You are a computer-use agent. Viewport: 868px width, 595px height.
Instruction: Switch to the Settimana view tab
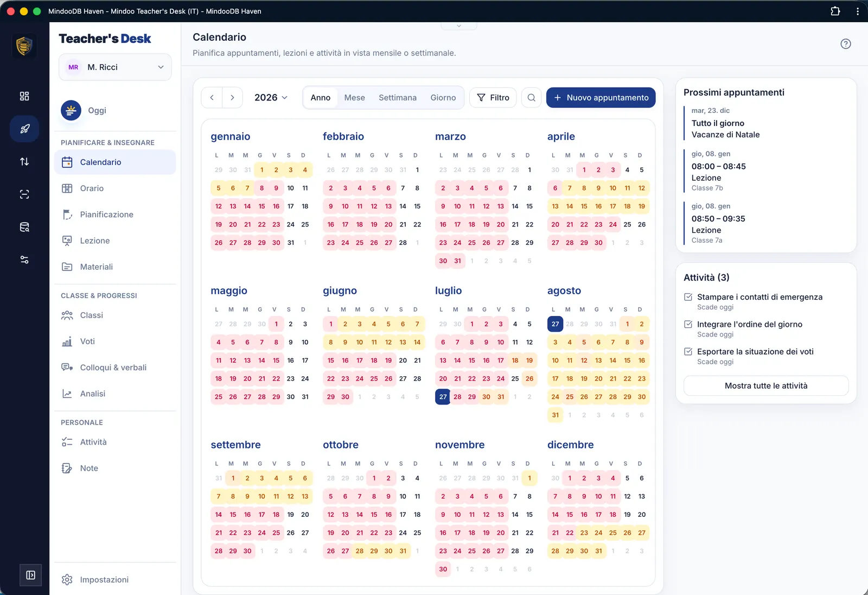398,98
